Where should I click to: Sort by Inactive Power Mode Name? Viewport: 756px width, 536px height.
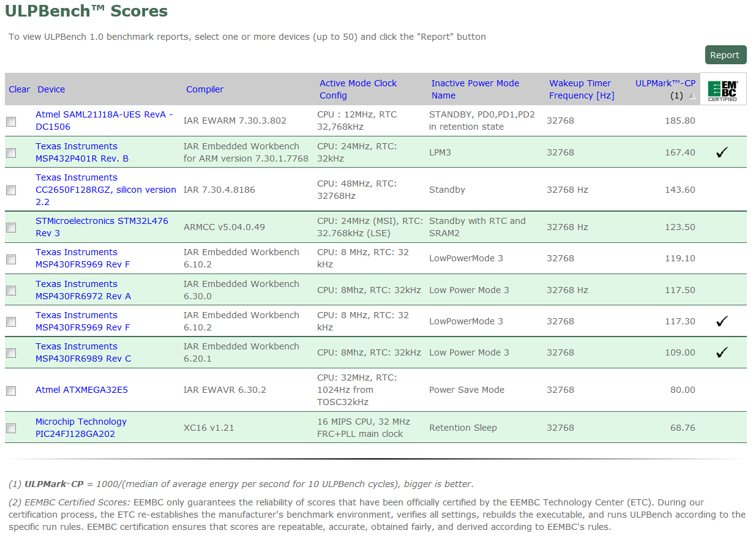474,89
